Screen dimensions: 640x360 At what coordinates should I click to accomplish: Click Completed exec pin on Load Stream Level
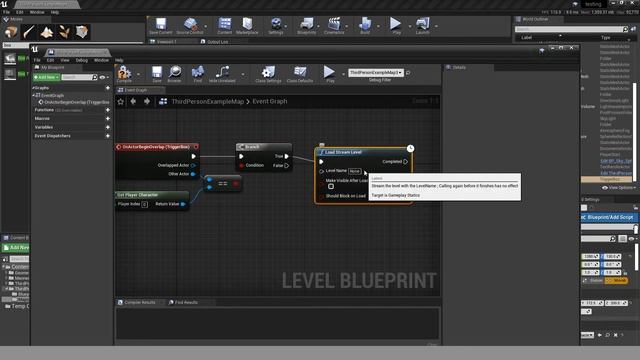(405, 162)
